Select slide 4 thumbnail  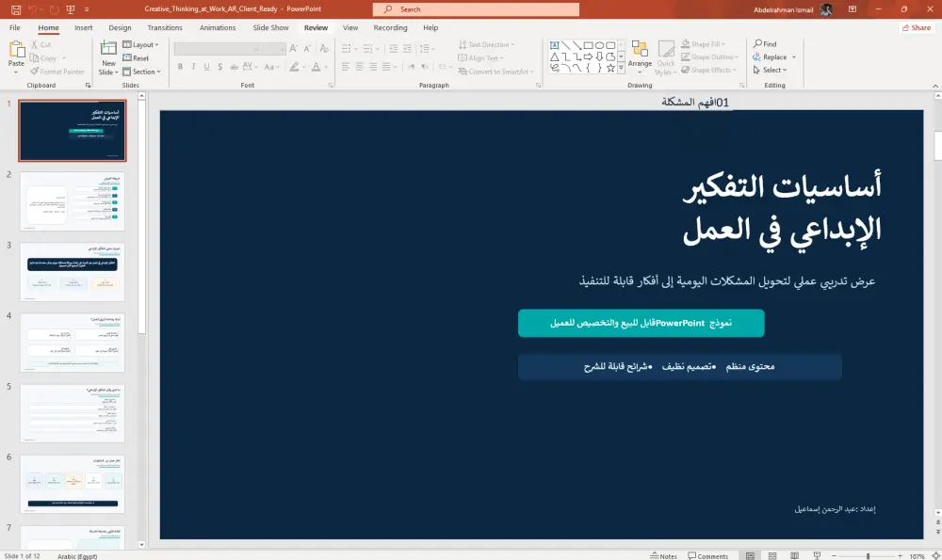click(x=73, y=343)
